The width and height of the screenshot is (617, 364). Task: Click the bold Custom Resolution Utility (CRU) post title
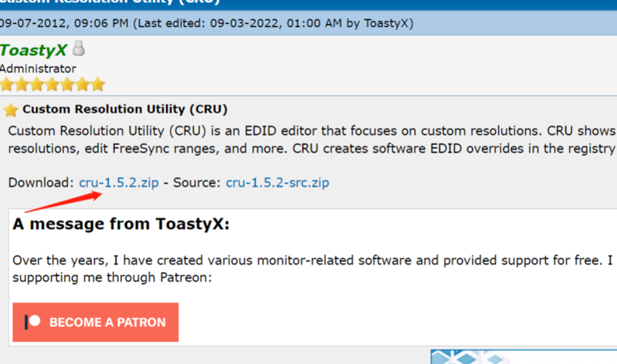125,110
